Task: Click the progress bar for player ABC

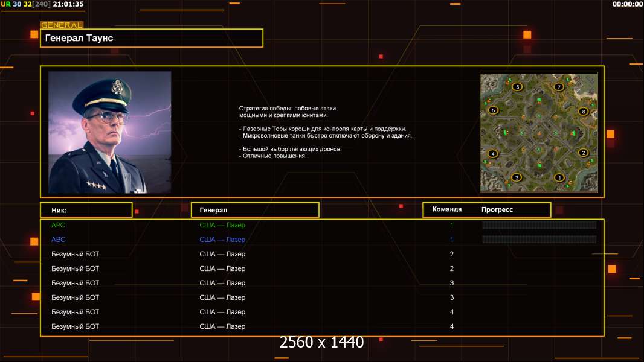Action: [539, 240]
